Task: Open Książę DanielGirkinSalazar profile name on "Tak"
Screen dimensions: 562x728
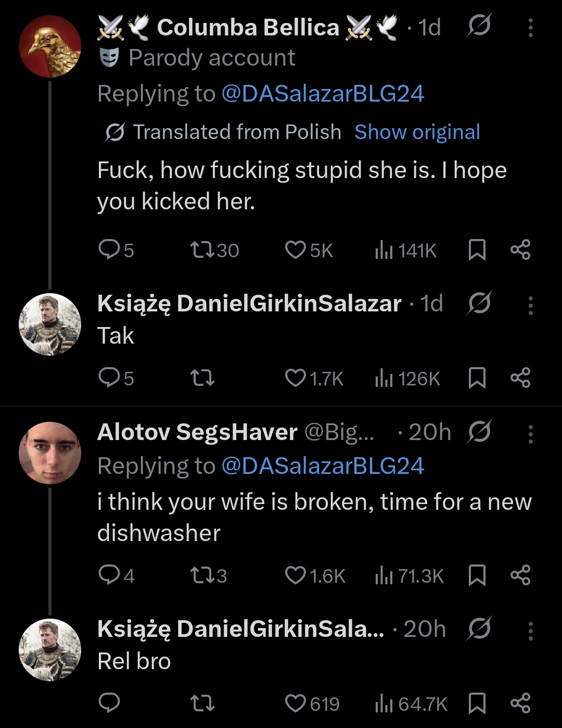Action: 249,304
